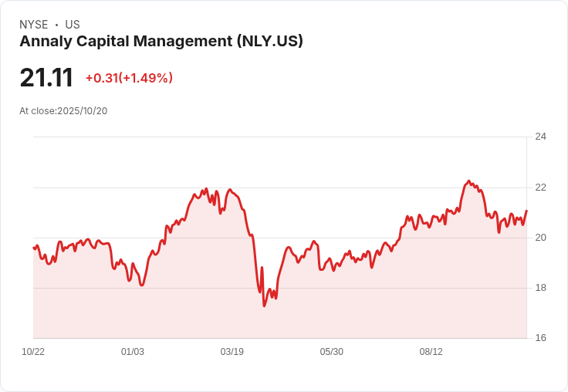Click the NYSE exchange label

tap(33, 25)
